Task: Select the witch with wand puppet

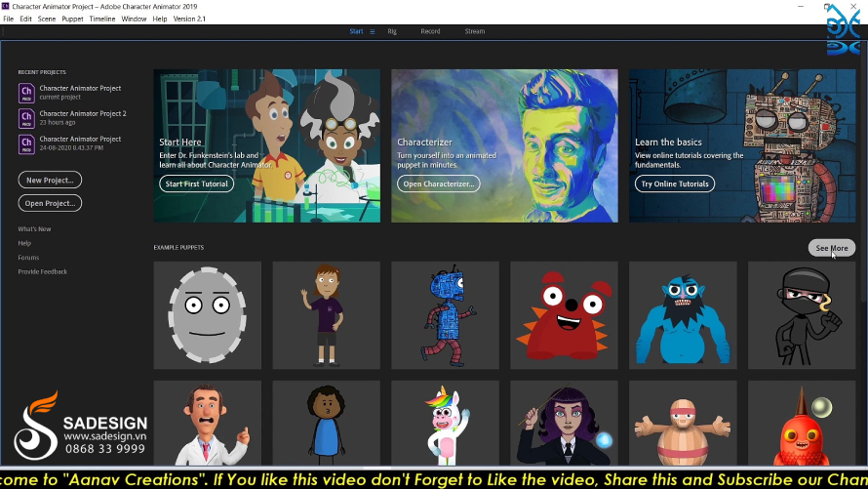Action: pos(564,423)
